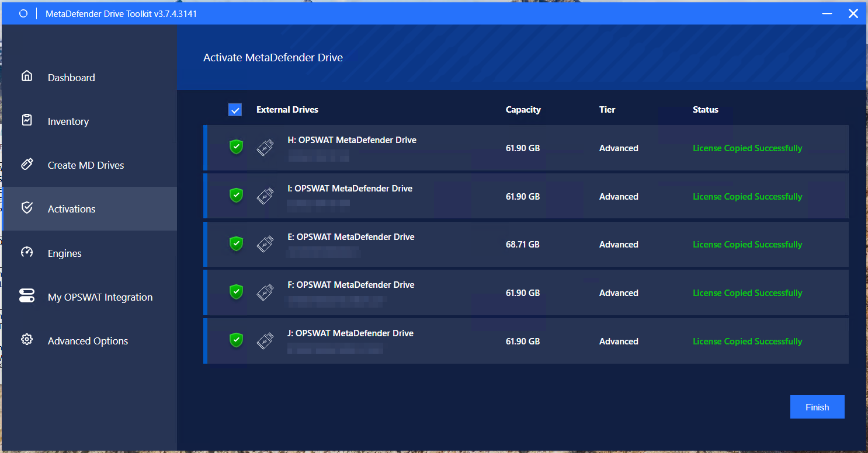The image size is (868, 453).
Task: Click the green shield for drive I:
Action: coord(236,195)
